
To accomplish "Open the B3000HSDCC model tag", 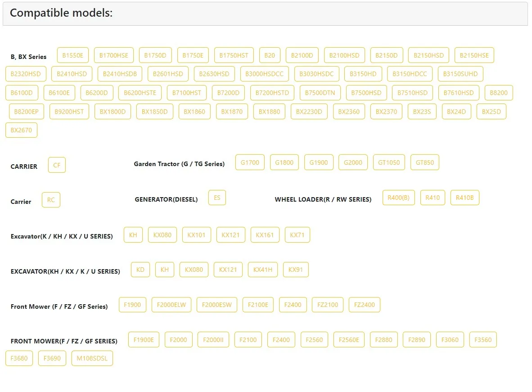I will click(264, 74).
